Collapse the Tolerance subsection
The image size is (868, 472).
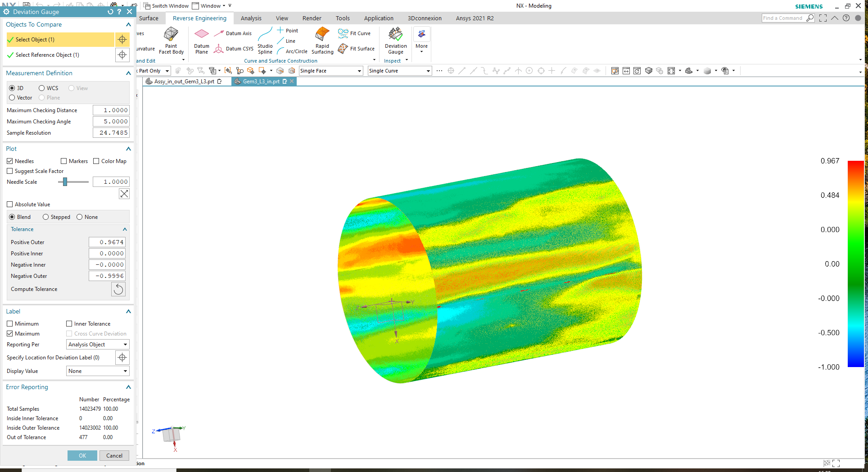click(125, 230)
